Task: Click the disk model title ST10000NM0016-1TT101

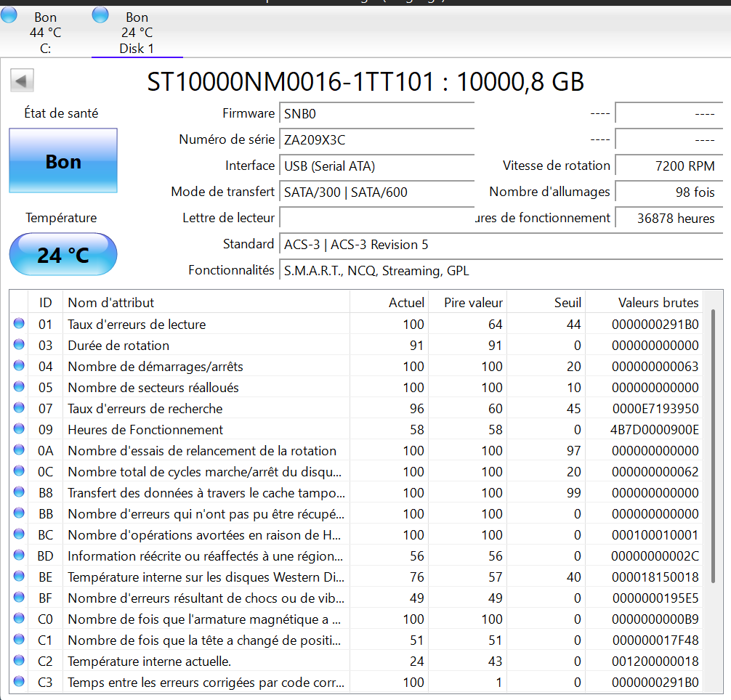Action: [291, 81]
